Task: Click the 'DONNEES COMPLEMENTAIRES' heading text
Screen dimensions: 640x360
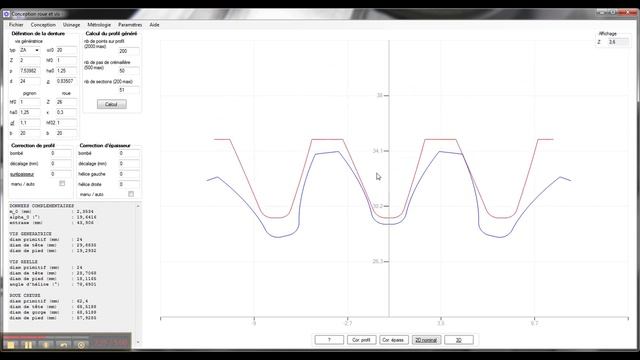Action: [42, 206]
